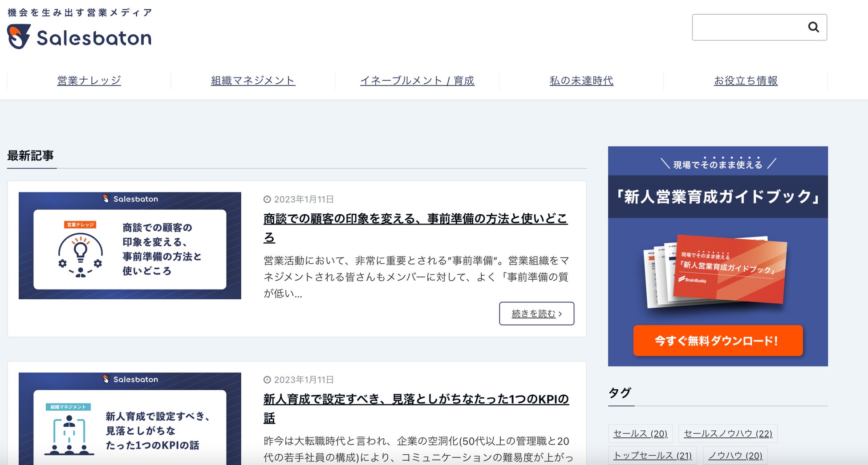Image resolution: width=868 pixels, height=465 pixels.
Task: Click the Salesbaton logo in the header
Action: pyautogui.click(x=79, y=37)
